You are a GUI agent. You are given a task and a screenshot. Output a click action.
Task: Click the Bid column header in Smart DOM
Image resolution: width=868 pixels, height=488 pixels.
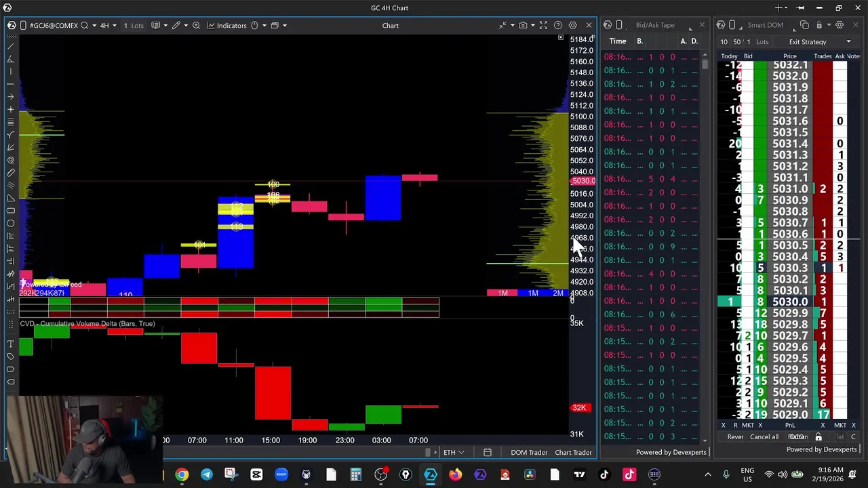748,56
